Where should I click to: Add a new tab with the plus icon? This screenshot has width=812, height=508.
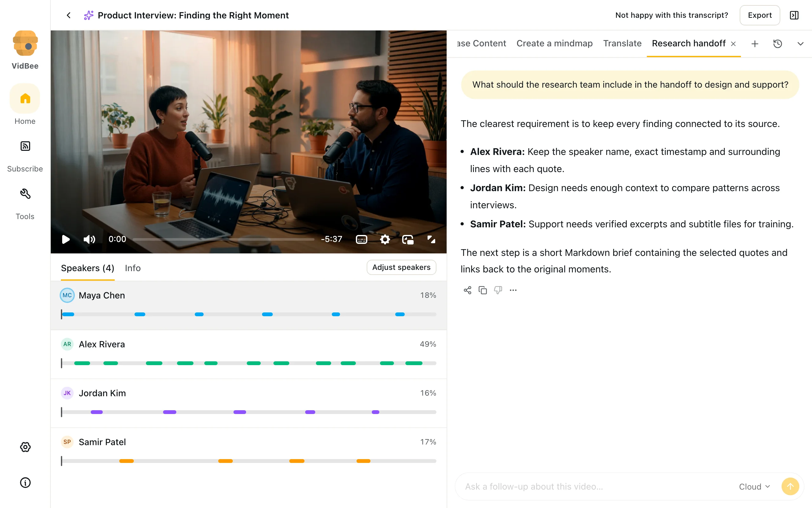755,44
